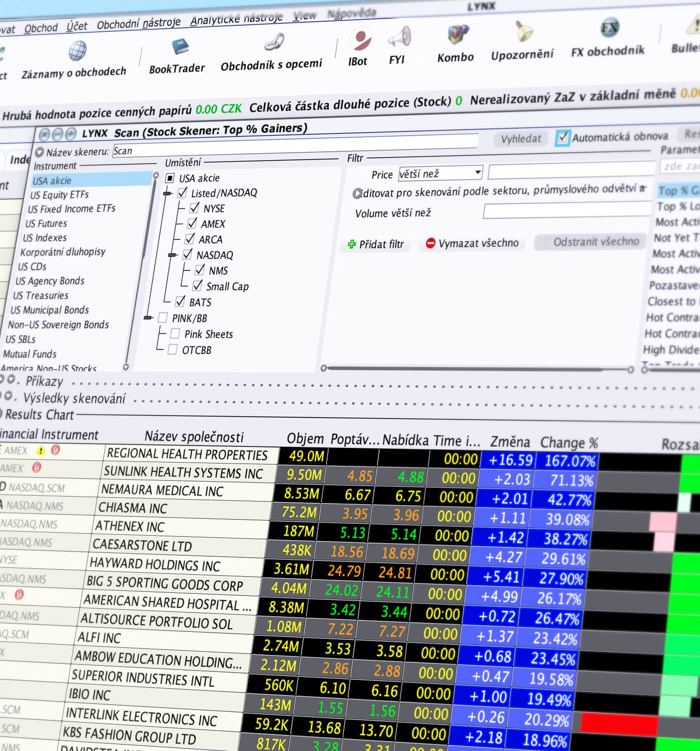Collapse Název skeneru panel arrow
700x751 pixels.
click(40, 152)
